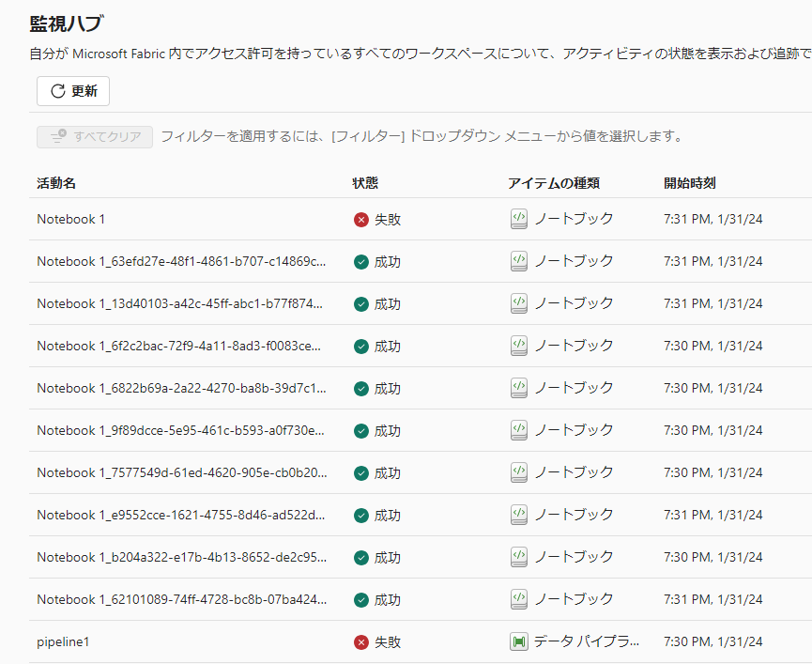This screenshot has width=812, height=664.
Task: Click start time of Notebook 1 row
Action: (x=713, y=219)
